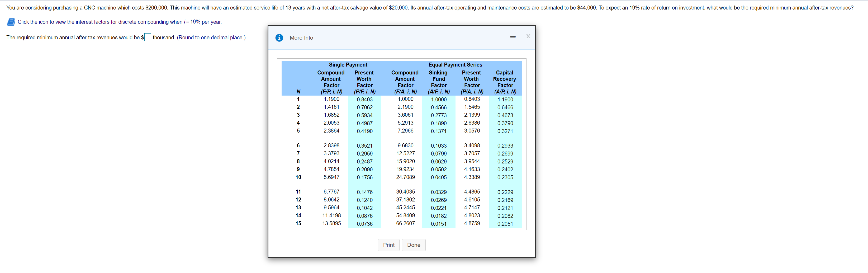Click the '(P/A, i, N)' column heading
The image size is (868, 273).
point(472,92)
